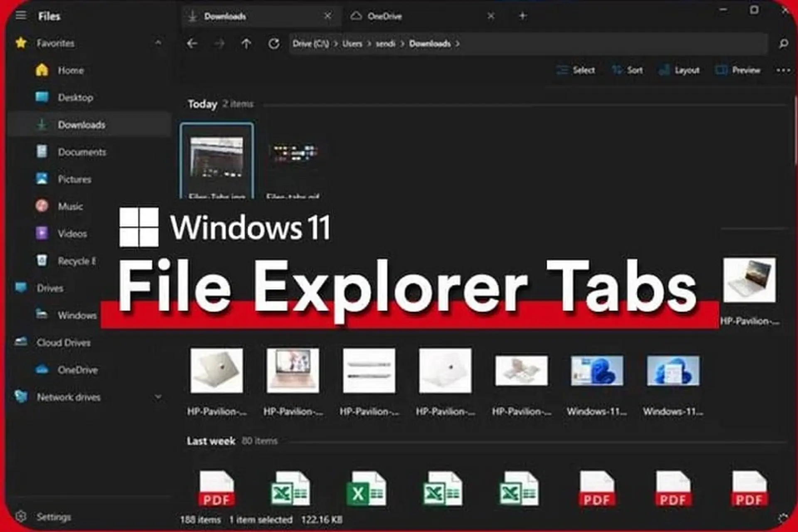The width and height of the screenshot is (798, 532).
Task: Click the Today group header
Action: pos(202,104)
